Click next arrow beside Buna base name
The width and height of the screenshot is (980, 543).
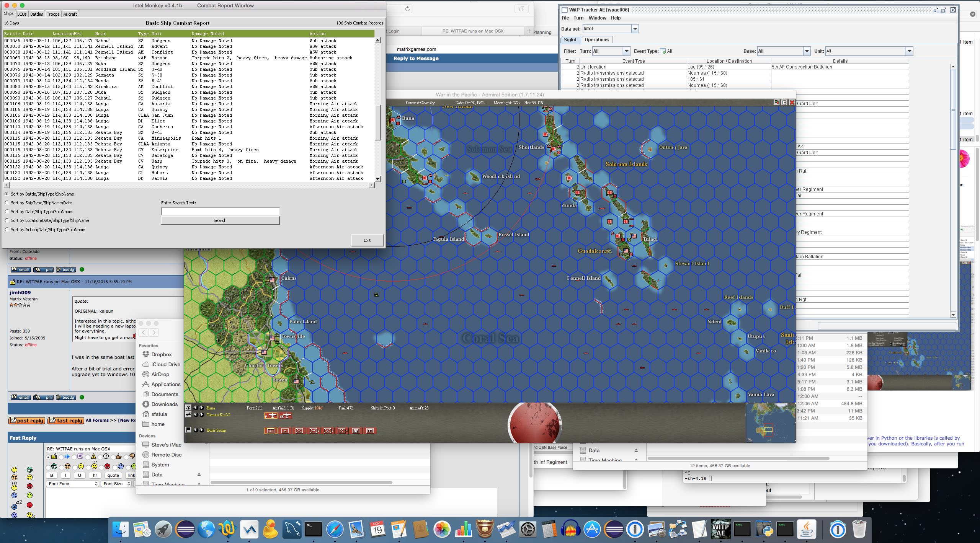point(201,408)
